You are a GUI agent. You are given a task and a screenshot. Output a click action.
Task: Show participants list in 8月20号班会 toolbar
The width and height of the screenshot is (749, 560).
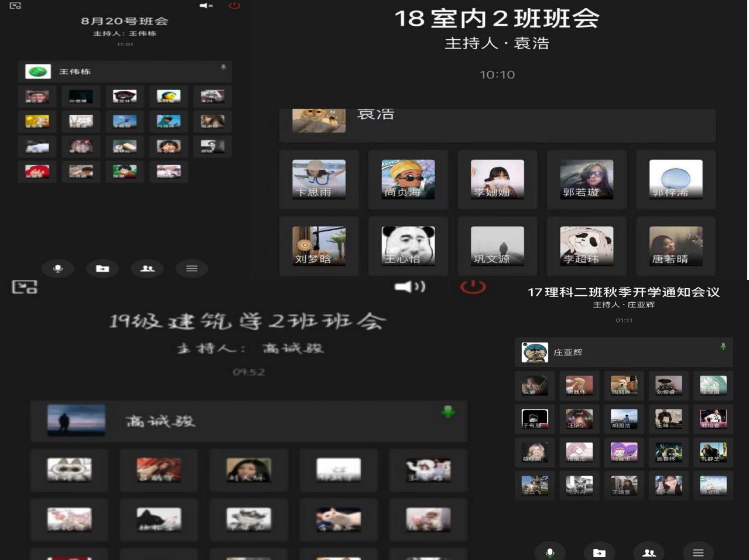click(x=147, y=268)
